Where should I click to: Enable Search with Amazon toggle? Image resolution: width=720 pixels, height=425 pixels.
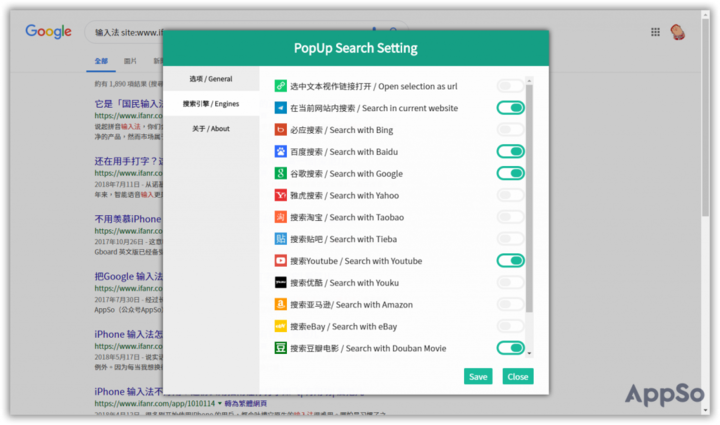click(510, 304)
